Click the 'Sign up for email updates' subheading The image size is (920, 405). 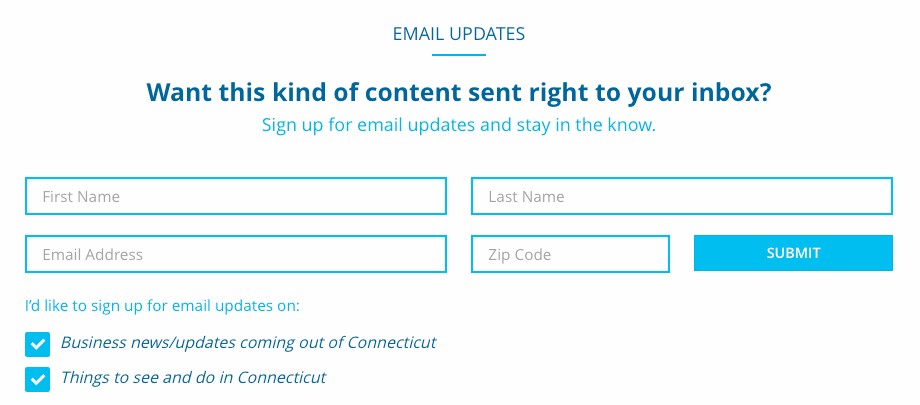tap(459, 126)
